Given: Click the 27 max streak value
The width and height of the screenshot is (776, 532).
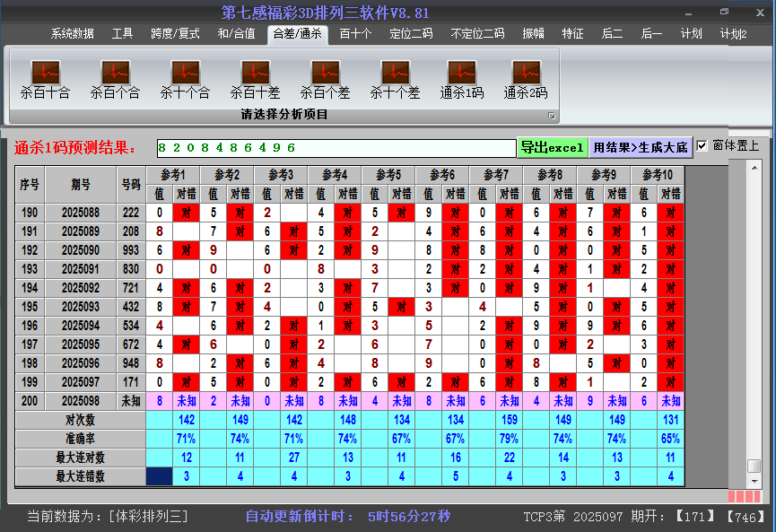Looking at the screenshot, I should pos(294,458).
